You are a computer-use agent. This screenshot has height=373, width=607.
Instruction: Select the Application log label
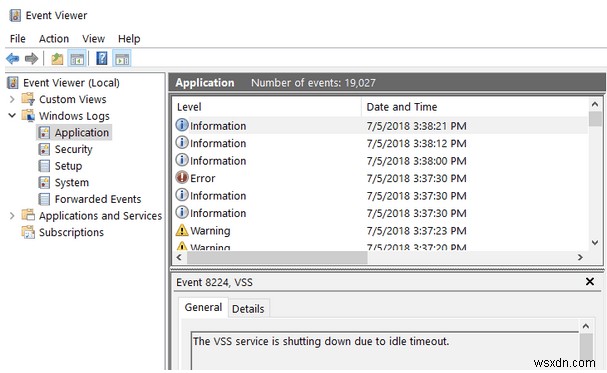[x=81, y=132]
